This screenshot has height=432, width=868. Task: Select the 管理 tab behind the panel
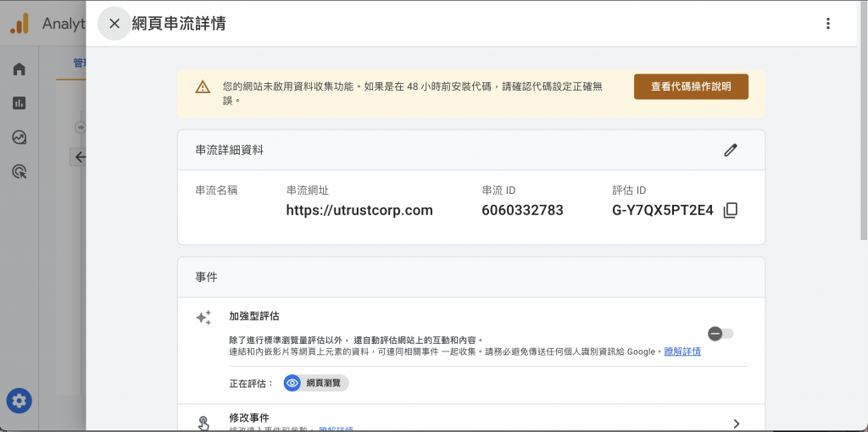pyautogui.click(x=79, y=63)
